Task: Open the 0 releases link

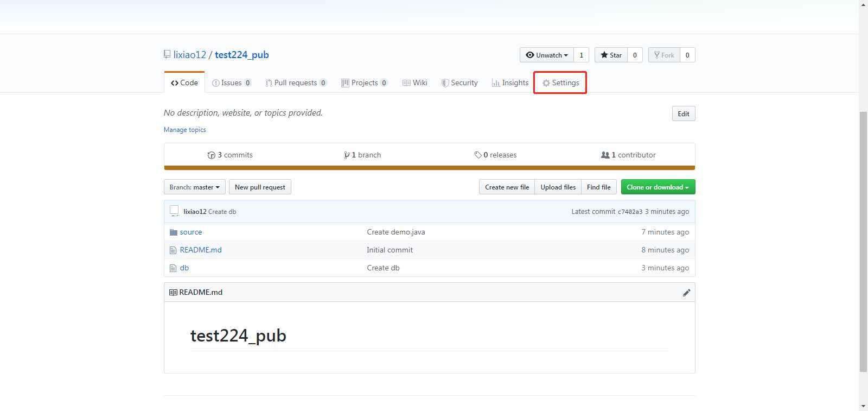Action: pyautogui.click(x=495, y=155)
